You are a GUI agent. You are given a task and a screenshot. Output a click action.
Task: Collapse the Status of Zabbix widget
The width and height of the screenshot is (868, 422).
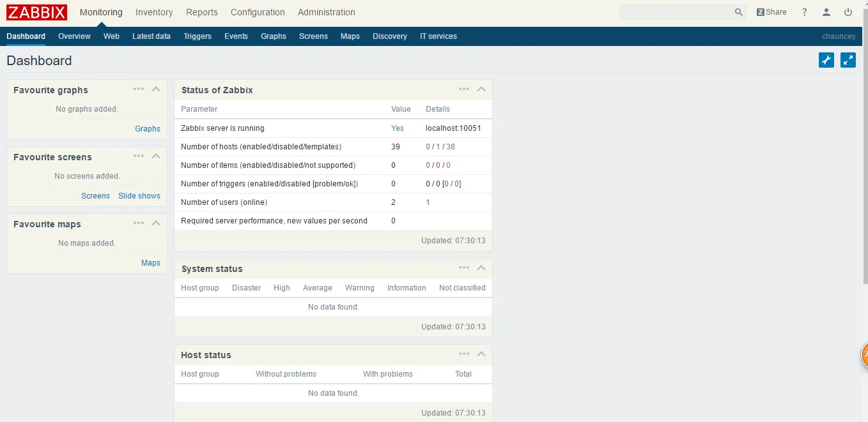pos(481,89)
